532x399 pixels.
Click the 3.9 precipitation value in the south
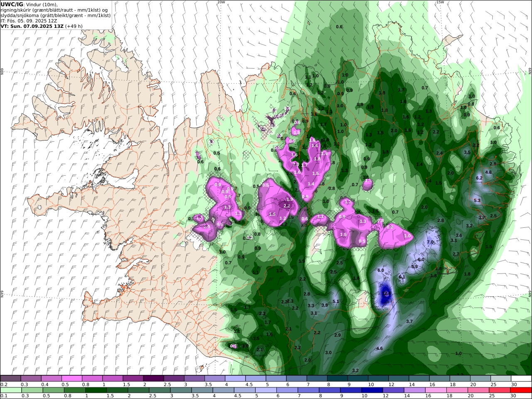pos(325,305)
